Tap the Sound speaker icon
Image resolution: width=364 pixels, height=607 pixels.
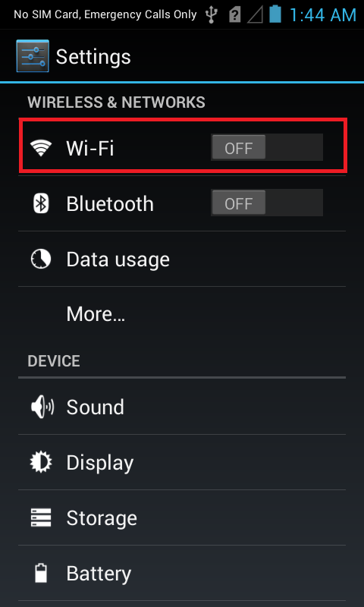pos(42,407)
